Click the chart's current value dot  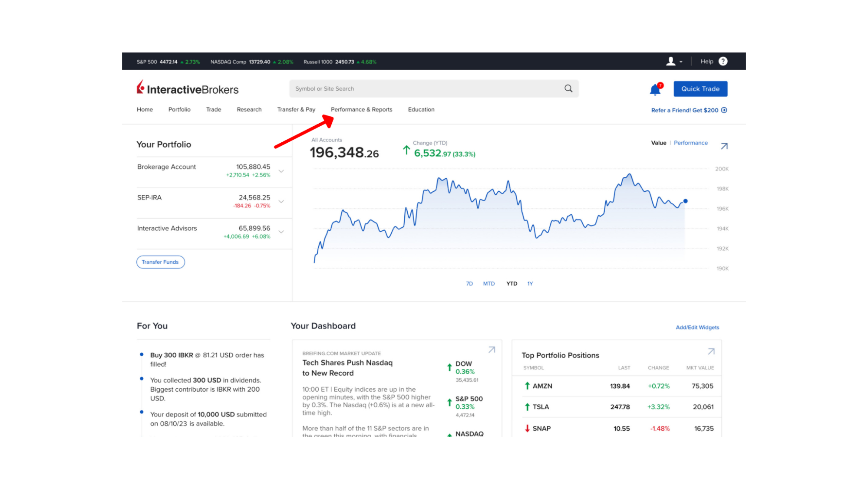click(685, 201)
